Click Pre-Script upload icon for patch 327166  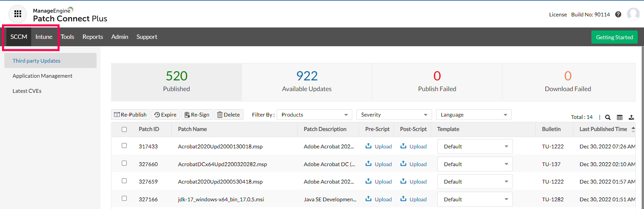click(368, 199)
